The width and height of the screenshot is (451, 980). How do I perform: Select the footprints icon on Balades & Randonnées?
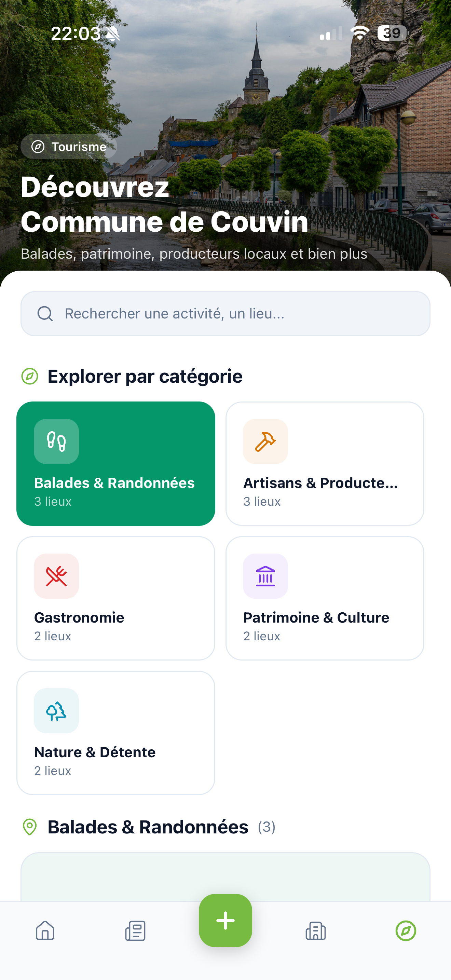coord(56,441)
